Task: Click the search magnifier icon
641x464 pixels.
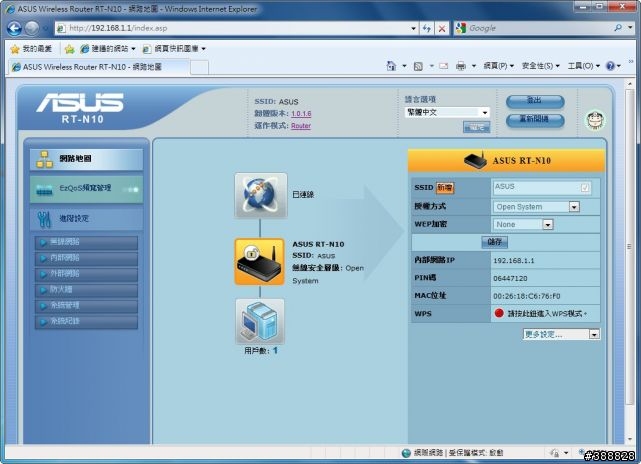Action: click(x=618, y=28)
